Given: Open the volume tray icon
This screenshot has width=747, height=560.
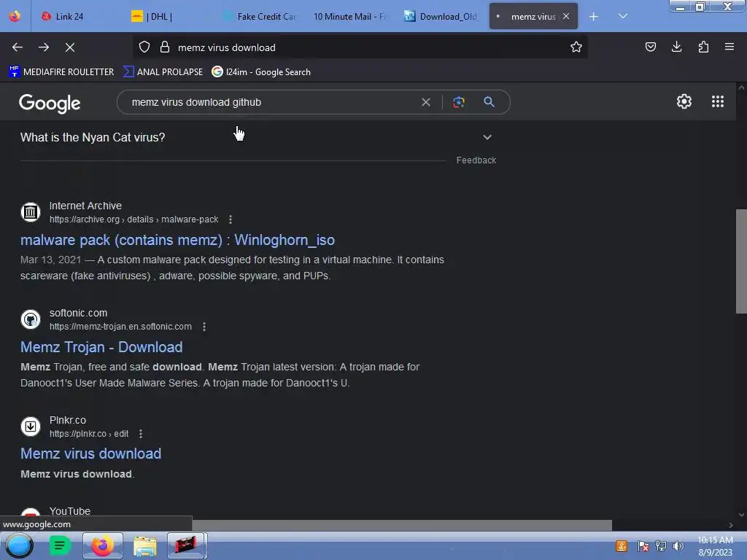Looking at the screenshot, I should (678, 546).
